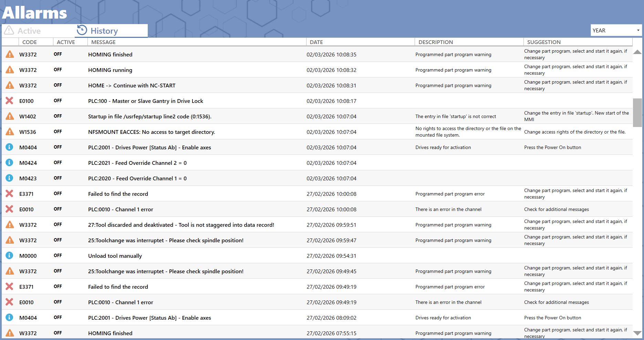Viewport: 644px width, 340px height.
Task: Click the vertical scrollbar thumb
Action: (x=637, y=113)
